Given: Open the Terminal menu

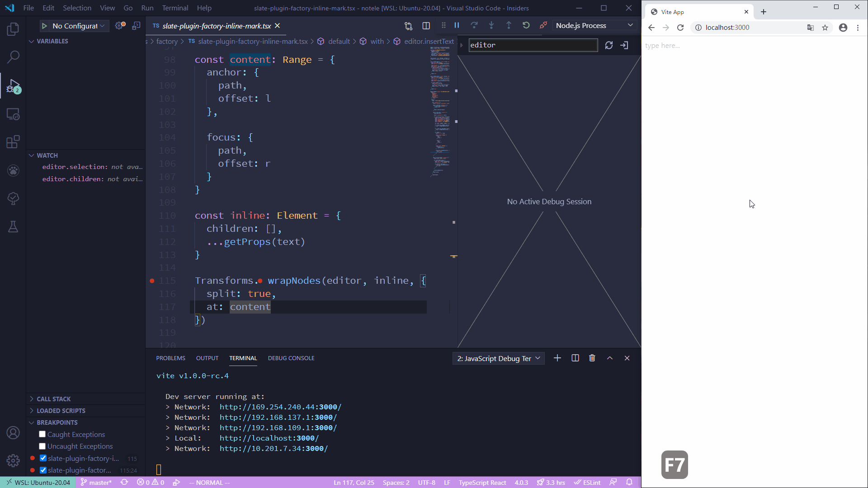Looking at the screenshot, I should pyautogui.click(x=175, y=8).
